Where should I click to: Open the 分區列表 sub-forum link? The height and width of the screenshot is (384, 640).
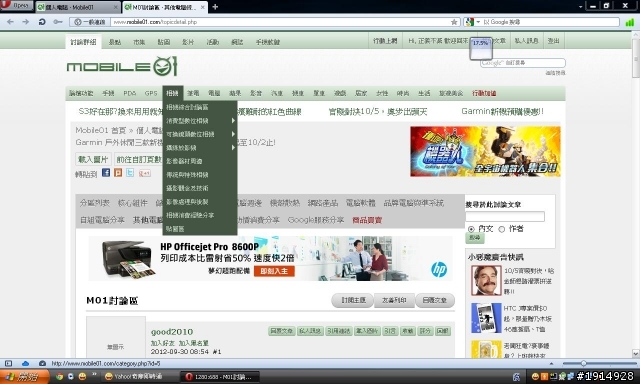pyautogui.click(x=95, y=203)
